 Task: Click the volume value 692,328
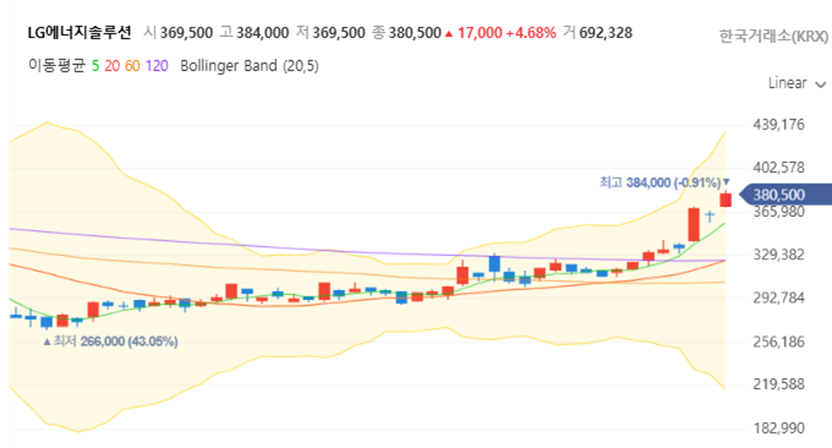click(605, 33)
